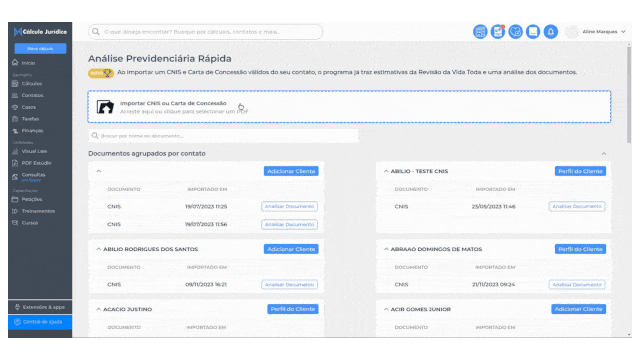Click the Cálculo Jurídico logo

[x=40, y=31]
